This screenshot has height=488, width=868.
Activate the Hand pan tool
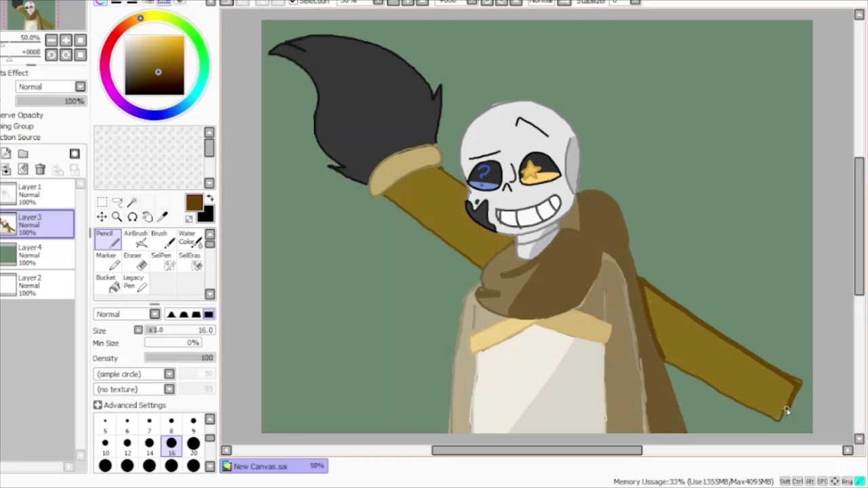click(147, 217)
